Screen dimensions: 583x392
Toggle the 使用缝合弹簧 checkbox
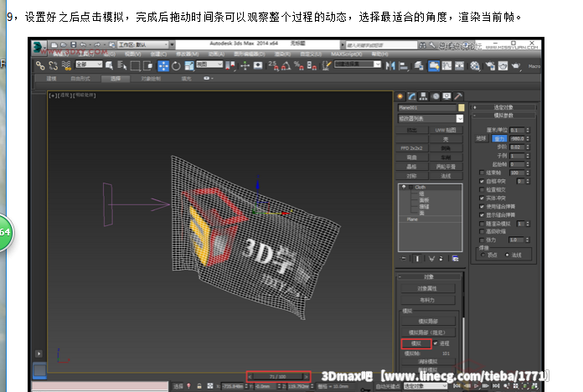coord(482,206)
